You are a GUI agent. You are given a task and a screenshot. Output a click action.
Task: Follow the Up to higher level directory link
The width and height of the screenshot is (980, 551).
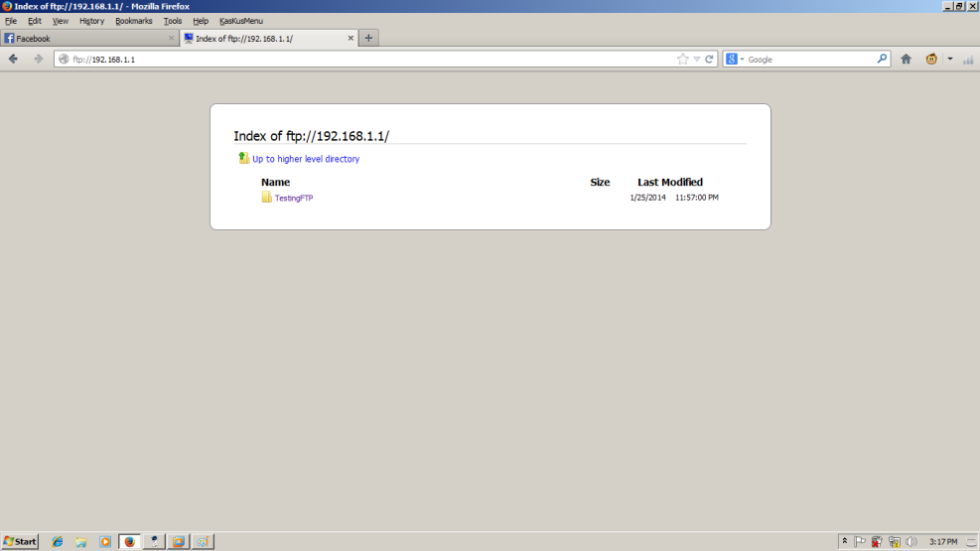(x=306, y=159)
